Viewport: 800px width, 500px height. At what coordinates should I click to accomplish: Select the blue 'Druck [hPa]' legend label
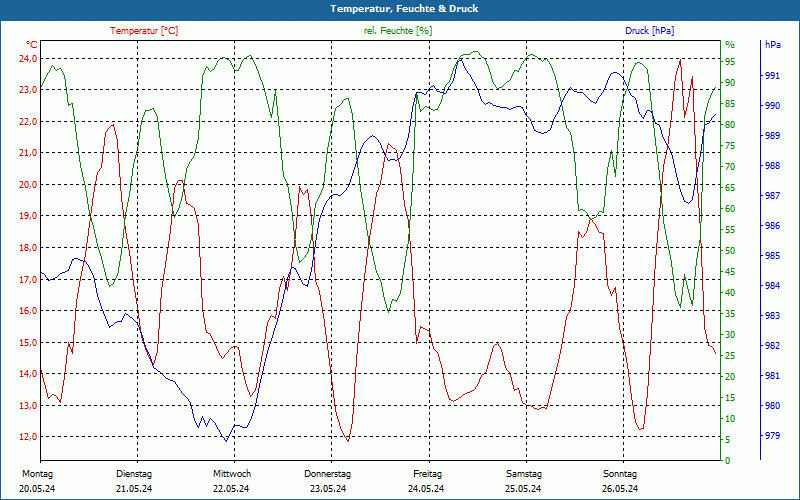click(x=649, y=31)
